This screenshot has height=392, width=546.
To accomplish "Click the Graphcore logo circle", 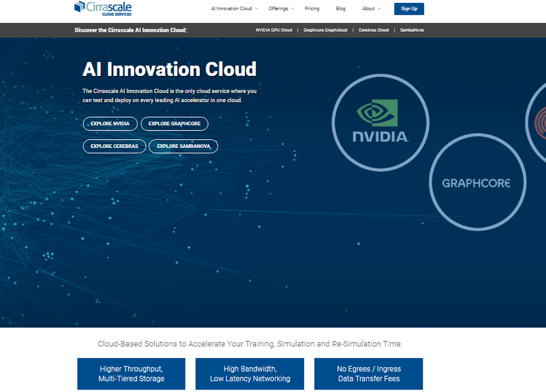I will coord(477,182).
